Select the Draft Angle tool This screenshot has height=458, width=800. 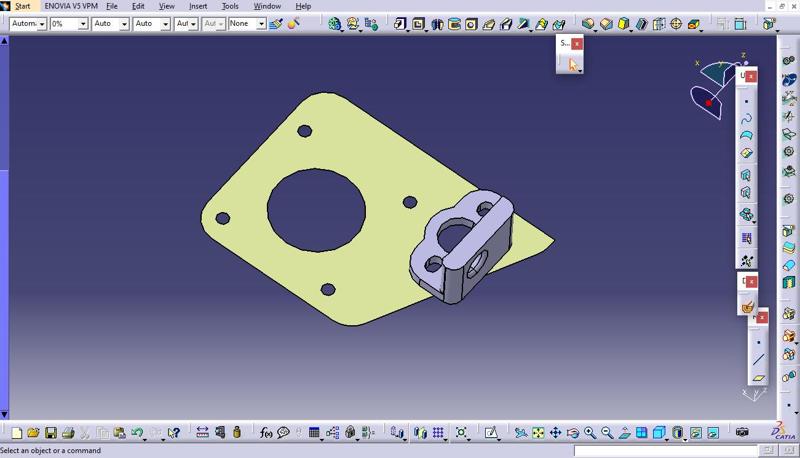[623, 24]
